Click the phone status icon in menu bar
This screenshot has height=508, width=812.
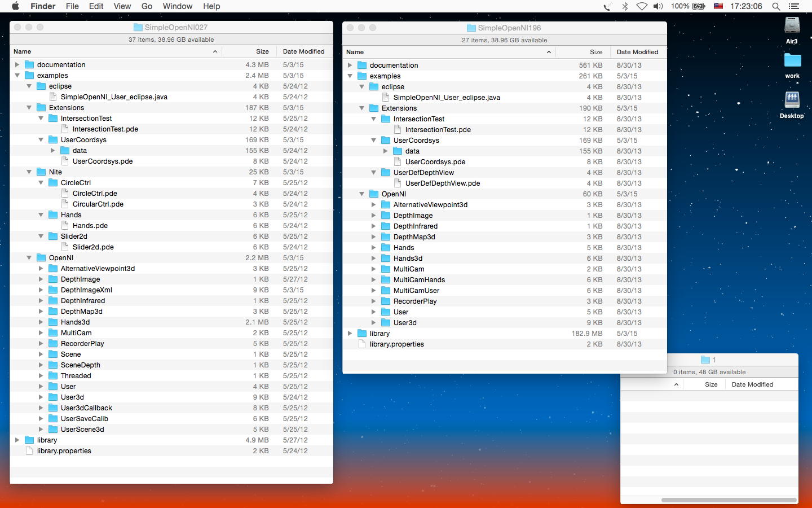(607, 6)
